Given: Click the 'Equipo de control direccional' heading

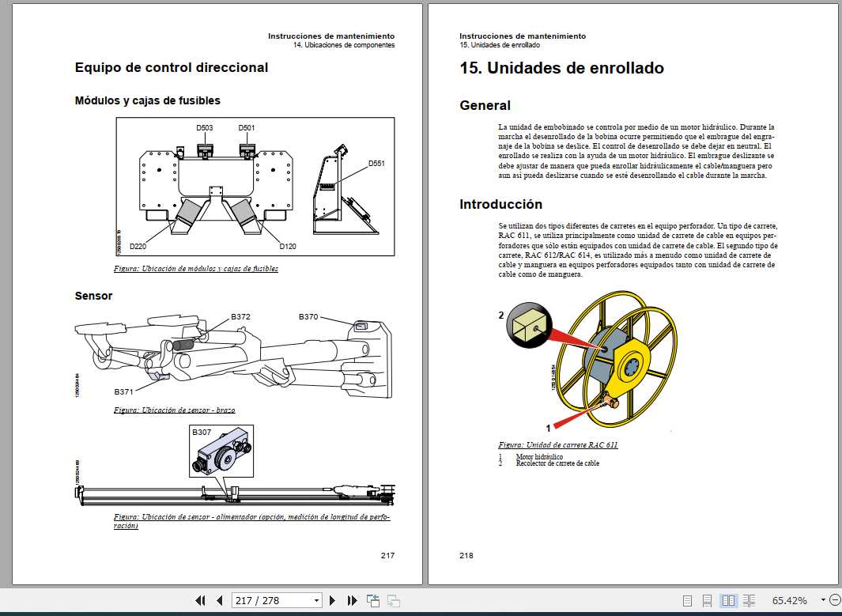Looking at the screenshot, I should (172, 67).
